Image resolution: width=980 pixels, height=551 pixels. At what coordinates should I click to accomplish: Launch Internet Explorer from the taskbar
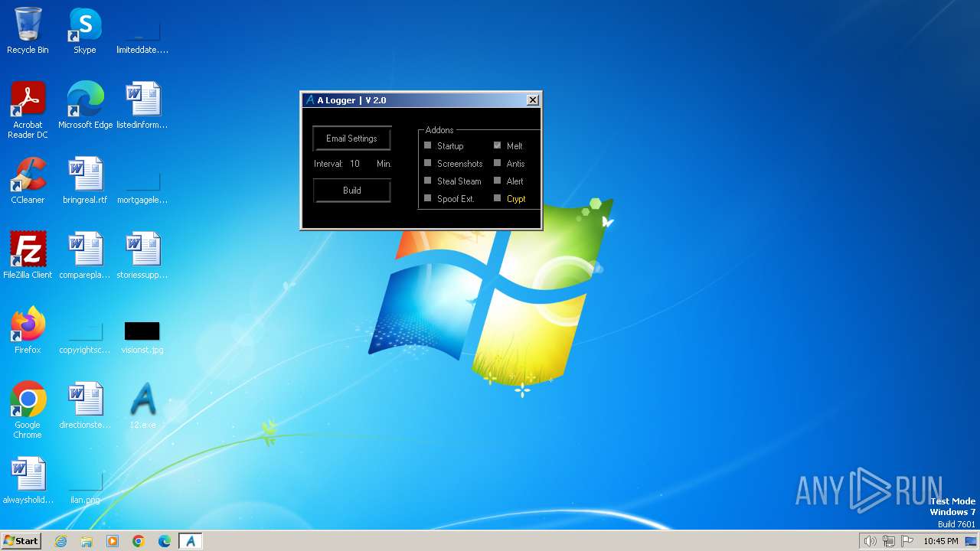point(60,541)
